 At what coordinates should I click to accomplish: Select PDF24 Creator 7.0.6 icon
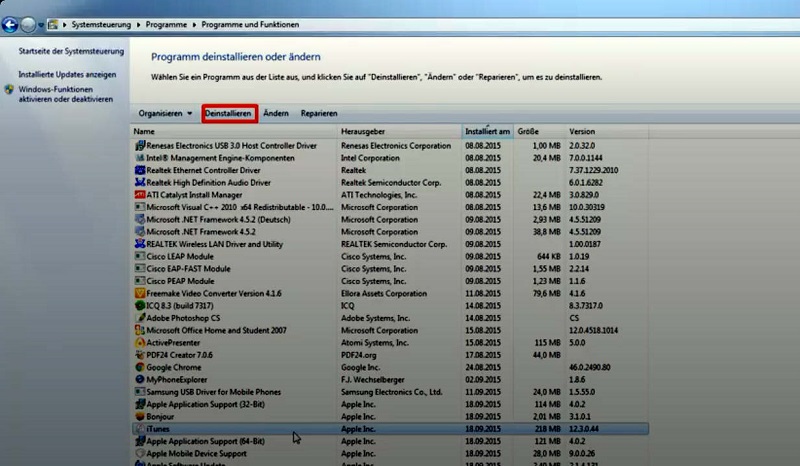(140, 355)
